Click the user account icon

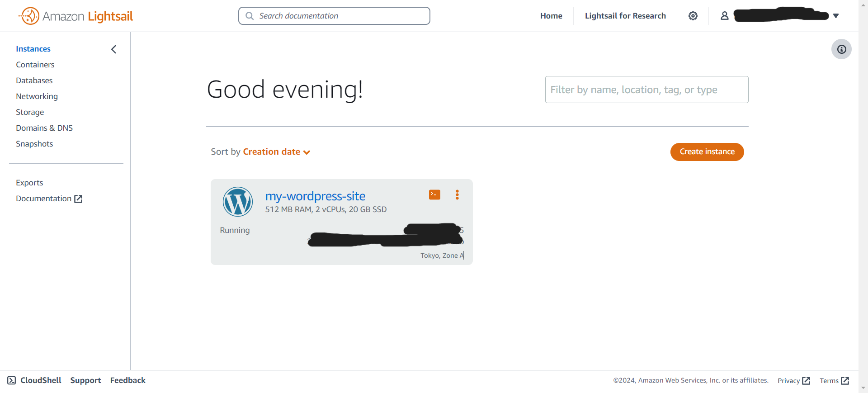725,16
